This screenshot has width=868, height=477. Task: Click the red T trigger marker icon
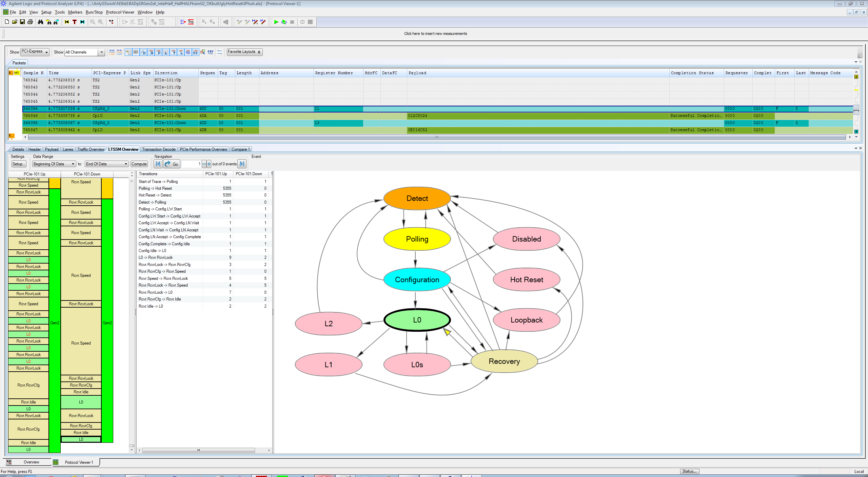pyautogui.click(x=75, y=22)
